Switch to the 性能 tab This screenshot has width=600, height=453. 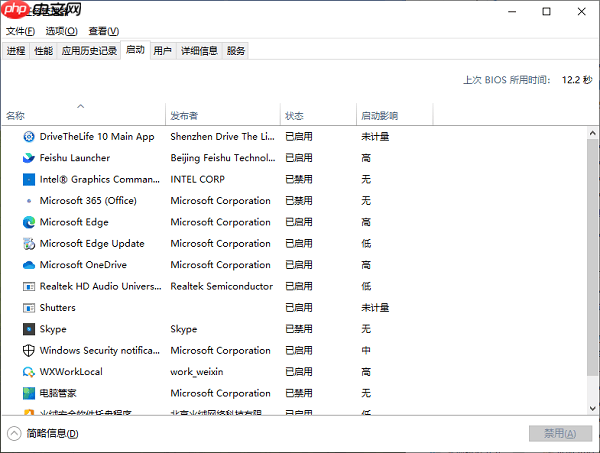pyautogui.click(x=43, y=51)
